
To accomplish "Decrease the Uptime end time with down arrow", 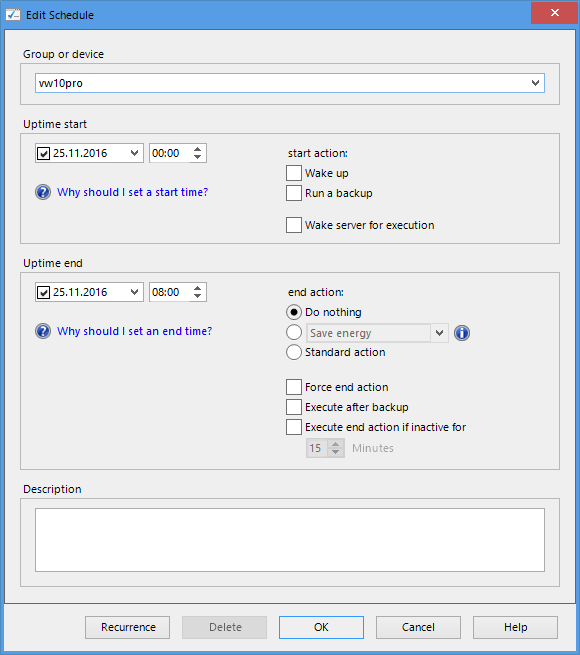I will [198, 296].
